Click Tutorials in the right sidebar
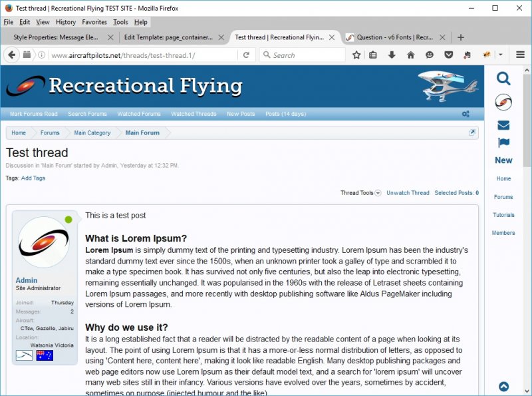This screenshot has height=396, width=532. click(x=503, y=215)
